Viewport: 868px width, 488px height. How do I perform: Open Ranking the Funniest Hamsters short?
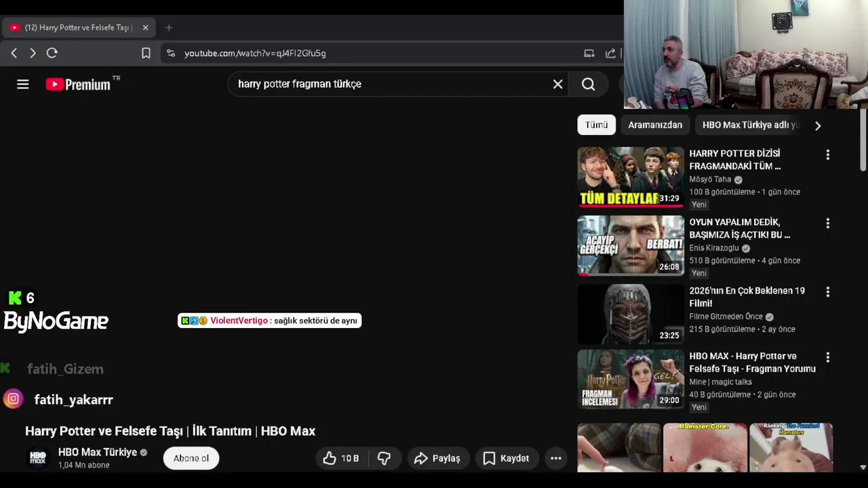tap(791, 447)
